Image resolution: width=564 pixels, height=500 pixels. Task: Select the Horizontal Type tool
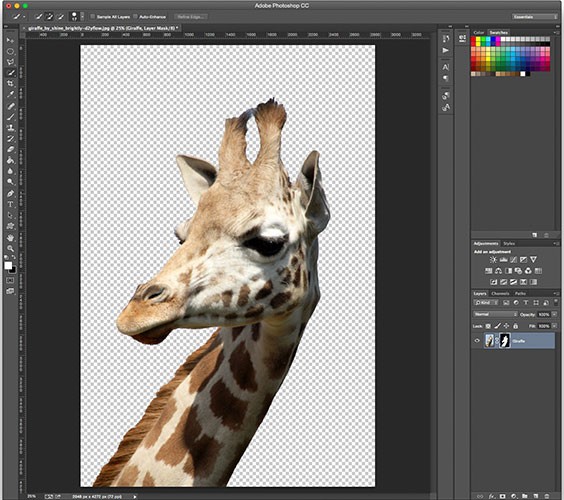click(x=10, y=204)
